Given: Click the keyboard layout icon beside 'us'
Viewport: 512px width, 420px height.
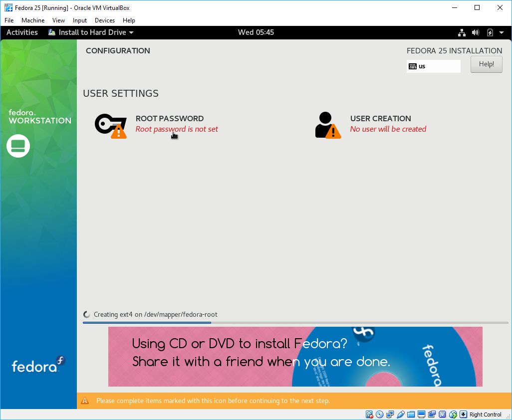Looking at the screenshot, I should (412, 66).
